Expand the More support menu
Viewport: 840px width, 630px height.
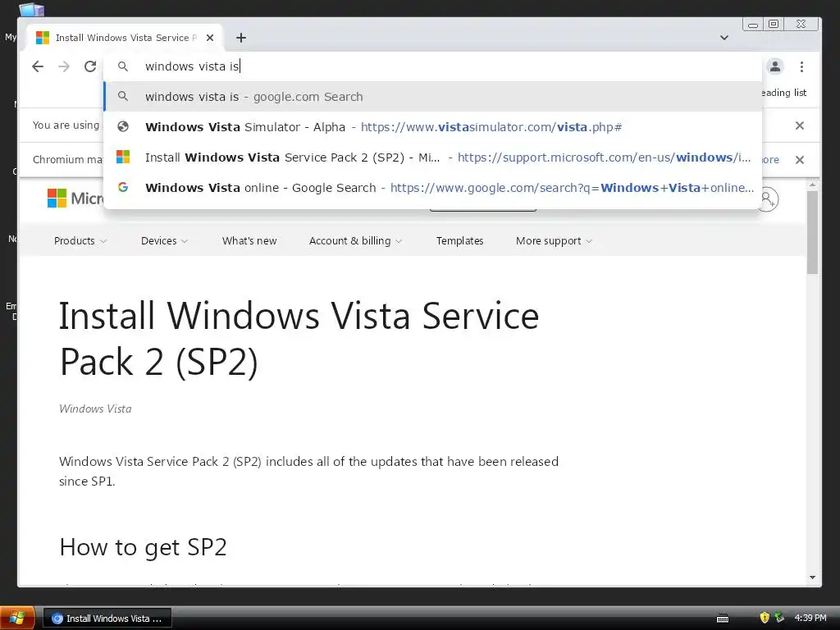(x=554, y=241)
